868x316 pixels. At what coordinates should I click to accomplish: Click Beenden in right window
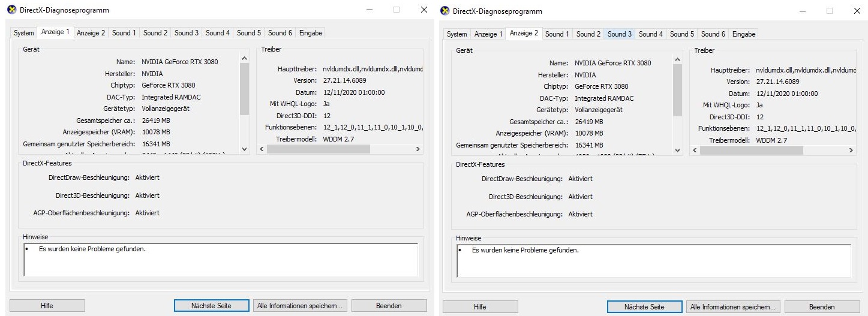tap(822, 307)
